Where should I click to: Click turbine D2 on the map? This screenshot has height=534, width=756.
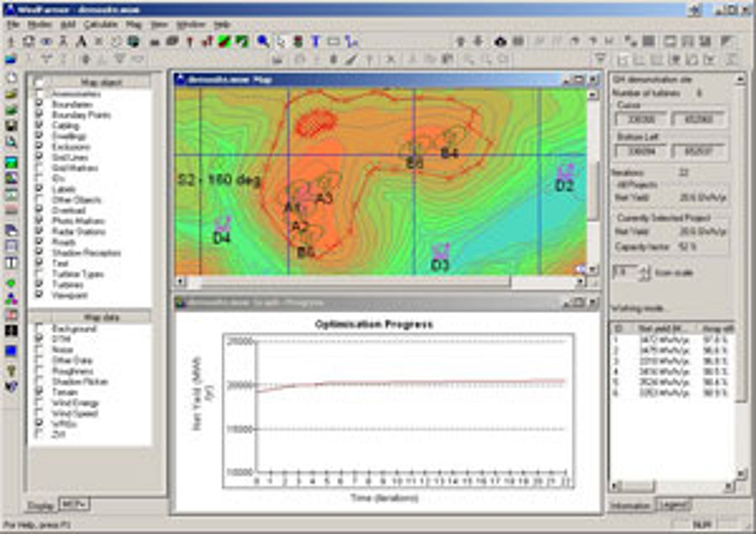pos(564,178)
